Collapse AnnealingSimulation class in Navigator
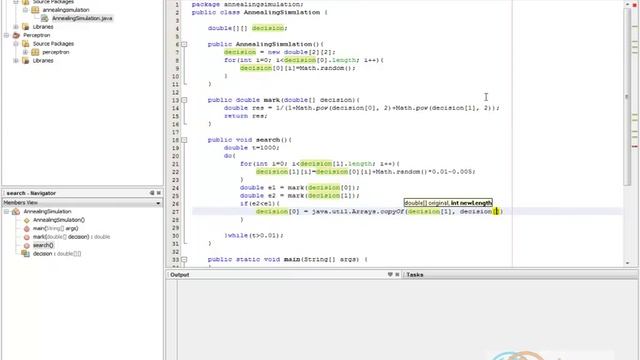Screen dimensions: 640x360 [x=7, y=211]
